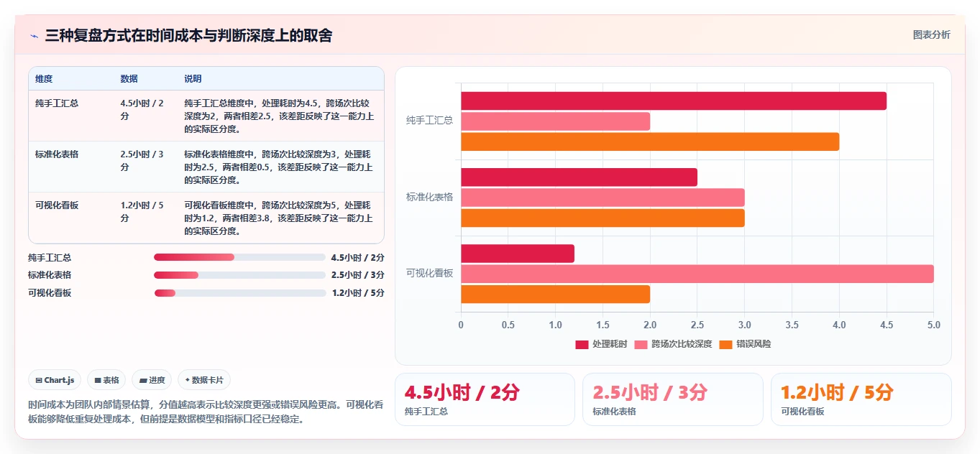Screen dimensions: 980x454
Task: Click the 标准化表格 progress bar
Action: [x=239, y=275]
